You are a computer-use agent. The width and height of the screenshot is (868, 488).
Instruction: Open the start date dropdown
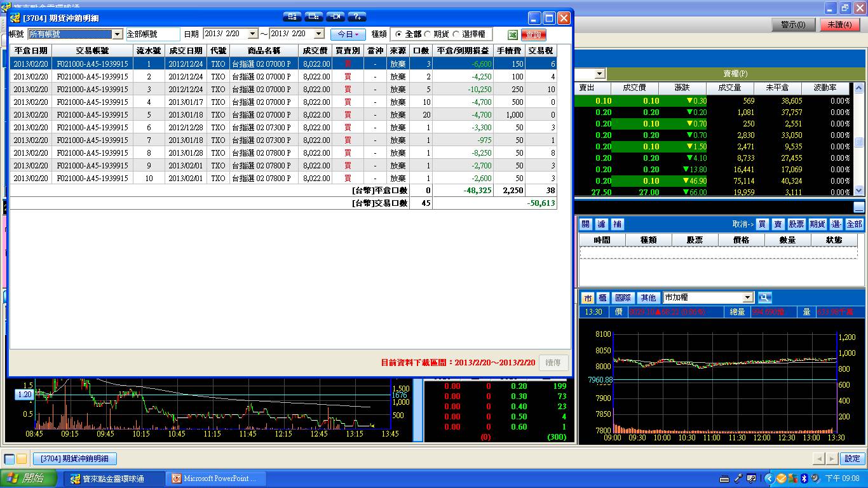coord(252,34)
